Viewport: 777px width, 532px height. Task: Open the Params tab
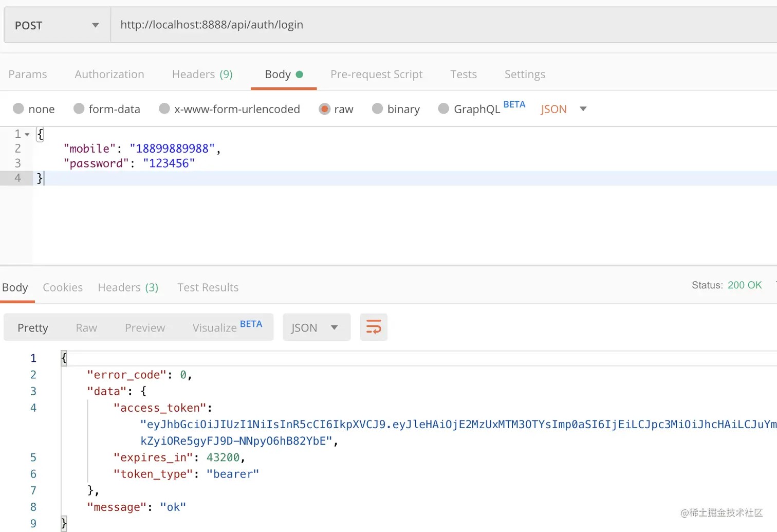pos(28,75)
